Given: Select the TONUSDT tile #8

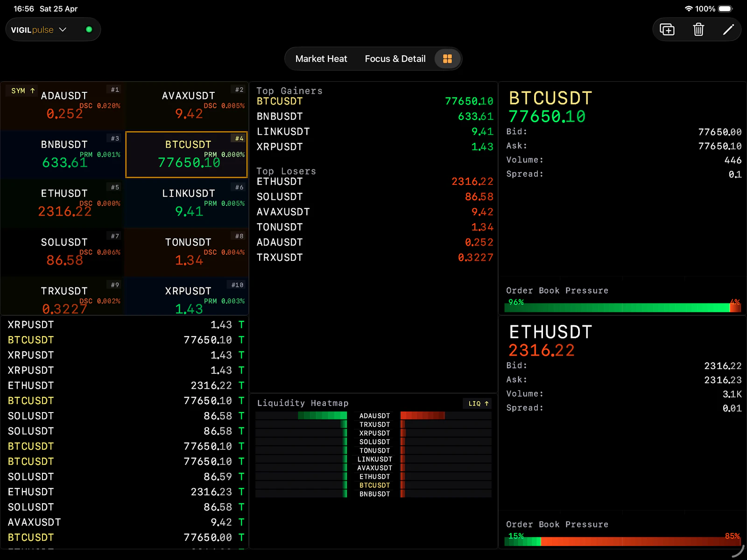Looking at the screenshot, I should point(187,252).
